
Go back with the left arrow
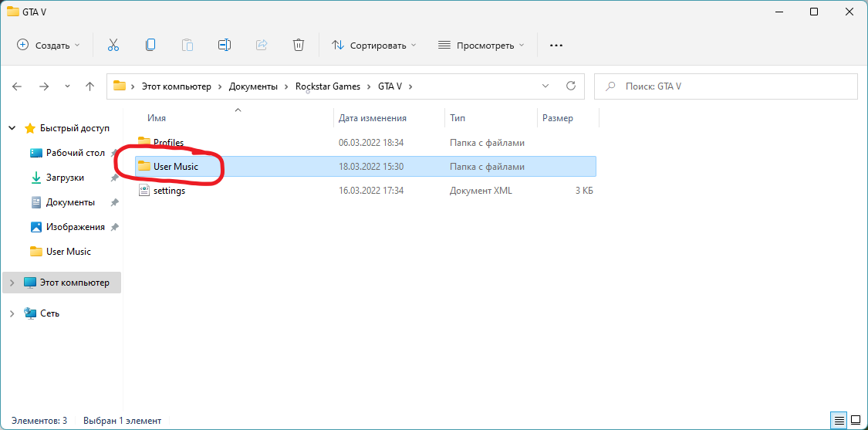point(17,86)
